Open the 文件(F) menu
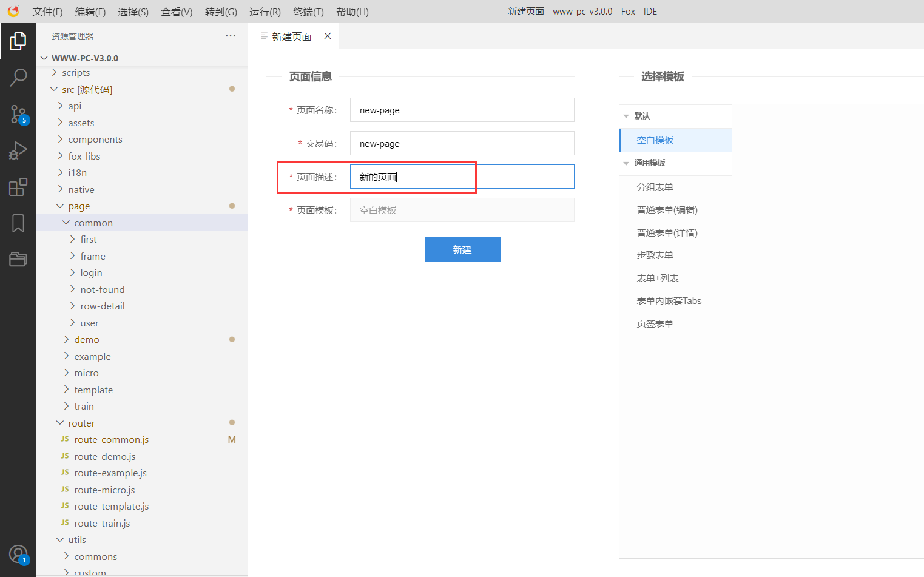924x577 pixels. pos(47,12)
